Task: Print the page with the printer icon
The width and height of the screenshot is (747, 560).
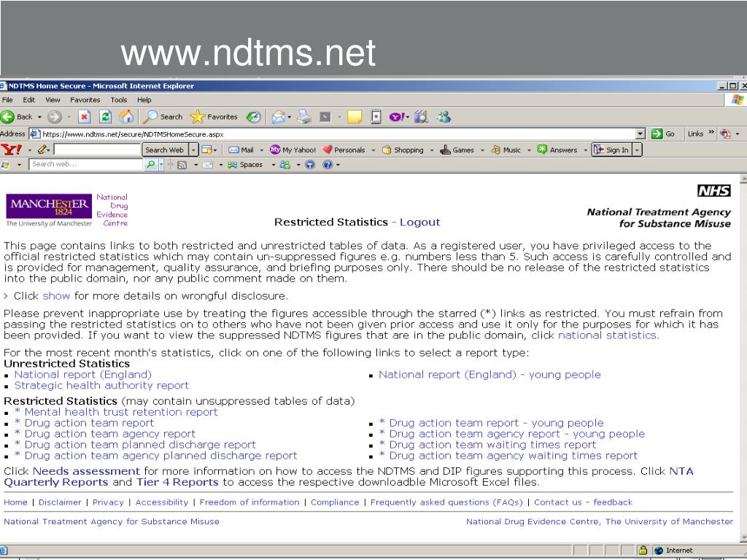Action: [x=304, y=117]
